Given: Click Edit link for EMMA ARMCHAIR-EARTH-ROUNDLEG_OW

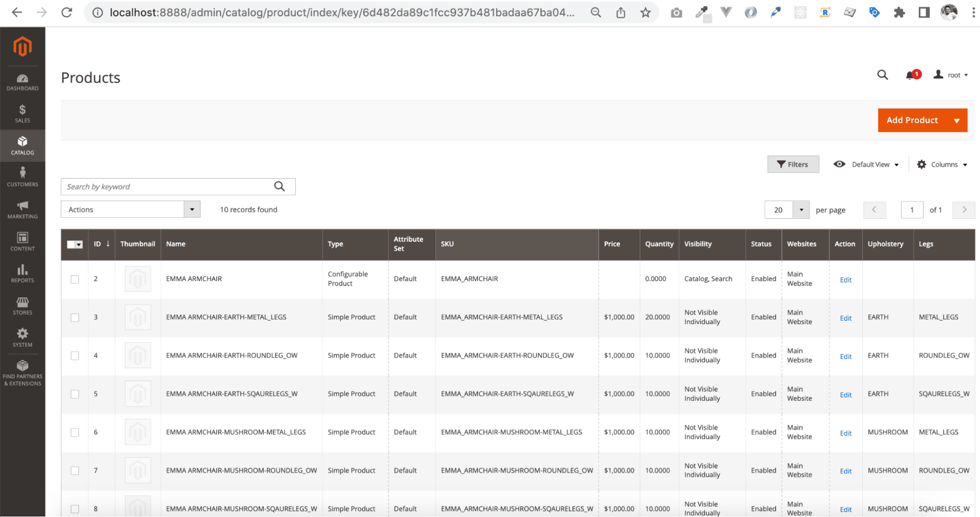Looking at the screenshot, I should (x=845, y=357).
